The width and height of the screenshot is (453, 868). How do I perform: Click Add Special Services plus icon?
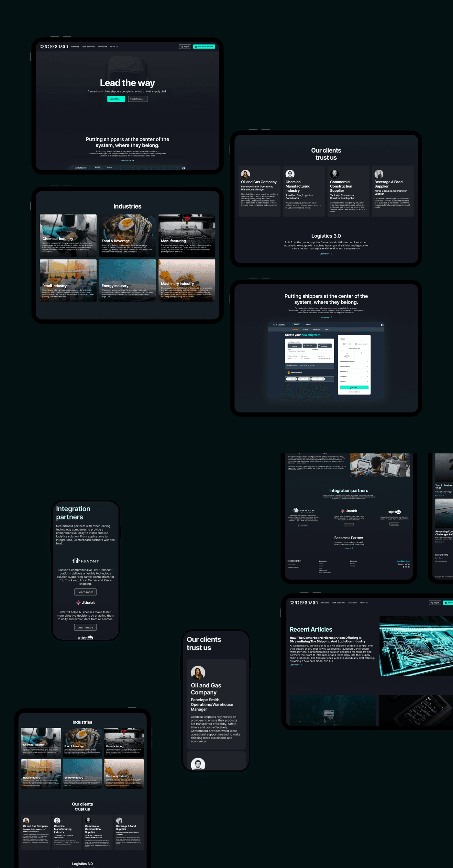click(x=289, y=373)
